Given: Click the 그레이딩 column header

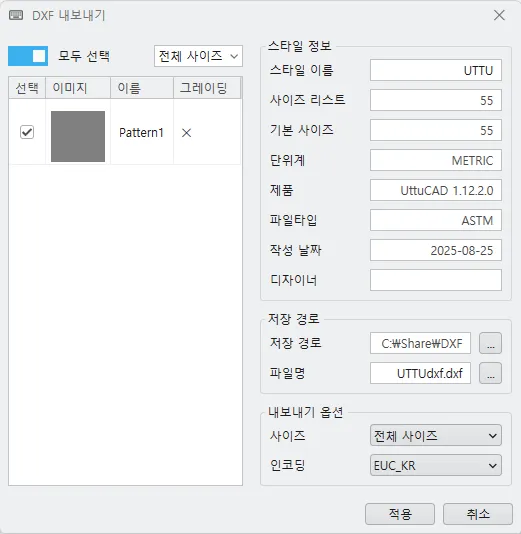Looking at the screenshot, I should [207, 88].
